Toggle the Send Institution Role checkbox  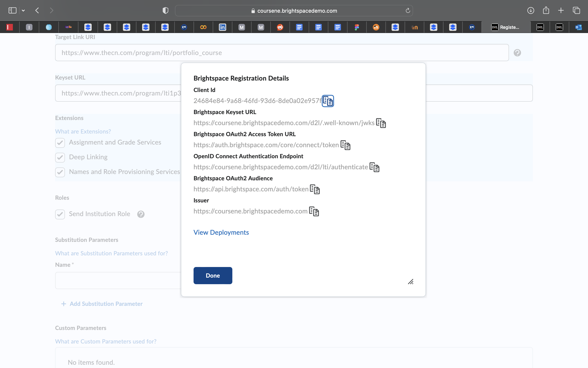60,214
